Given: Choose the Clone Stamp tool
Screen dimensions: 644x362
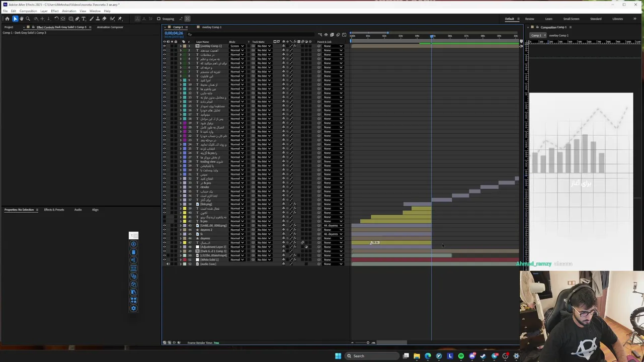Looking at the screenshot, I should (98, 19).
